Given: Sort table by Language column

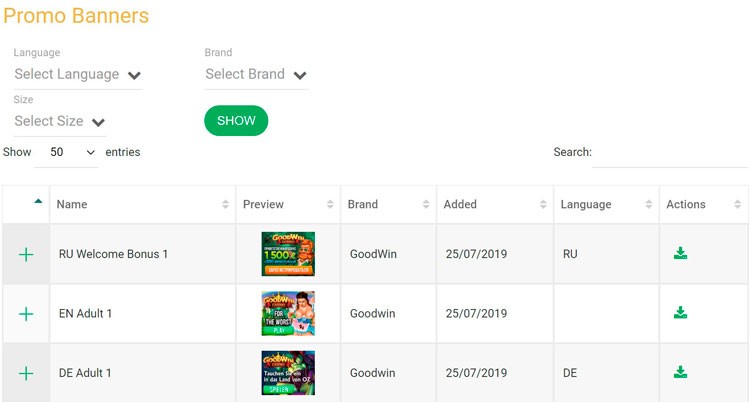Looking at the screenshot, I should 606,204.
